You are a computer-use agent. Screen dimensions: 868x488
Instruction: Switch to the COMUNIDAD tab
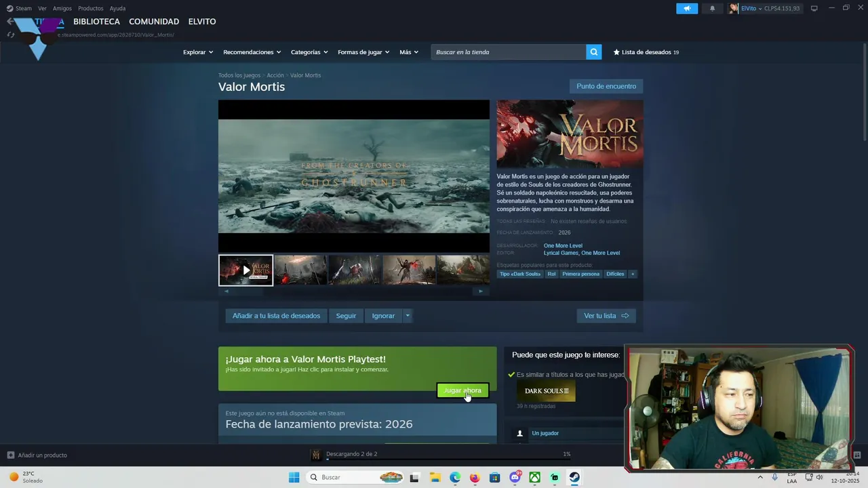pyautogui.click(x=154, y=22)
